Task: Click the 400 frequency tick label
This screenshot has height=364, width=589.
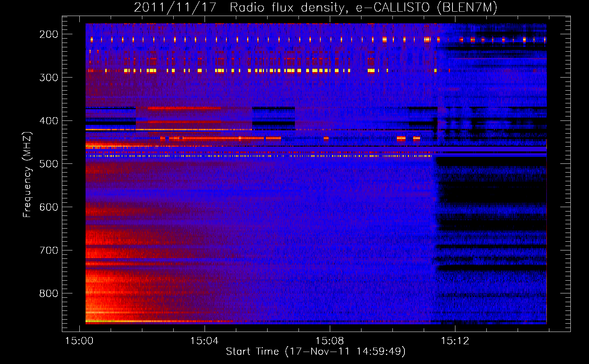Action: click(49, 121)
